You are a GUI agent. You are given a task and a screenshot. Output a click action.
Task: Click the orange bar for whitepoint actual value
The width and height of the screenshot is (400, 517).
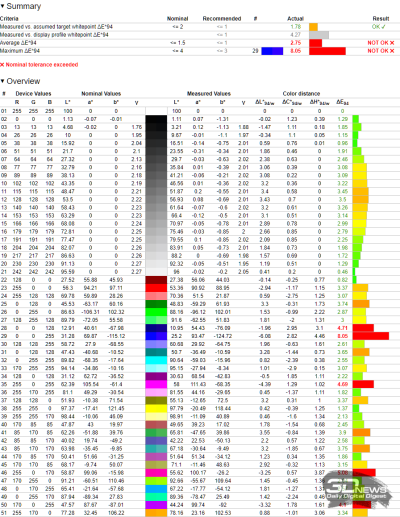[313, 27]
